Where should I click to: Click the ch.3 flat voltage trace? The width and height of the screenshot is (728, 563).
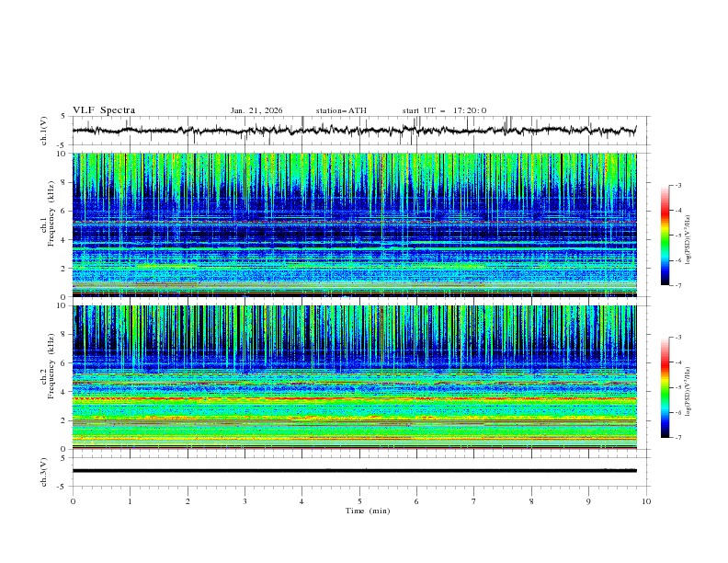355,471
